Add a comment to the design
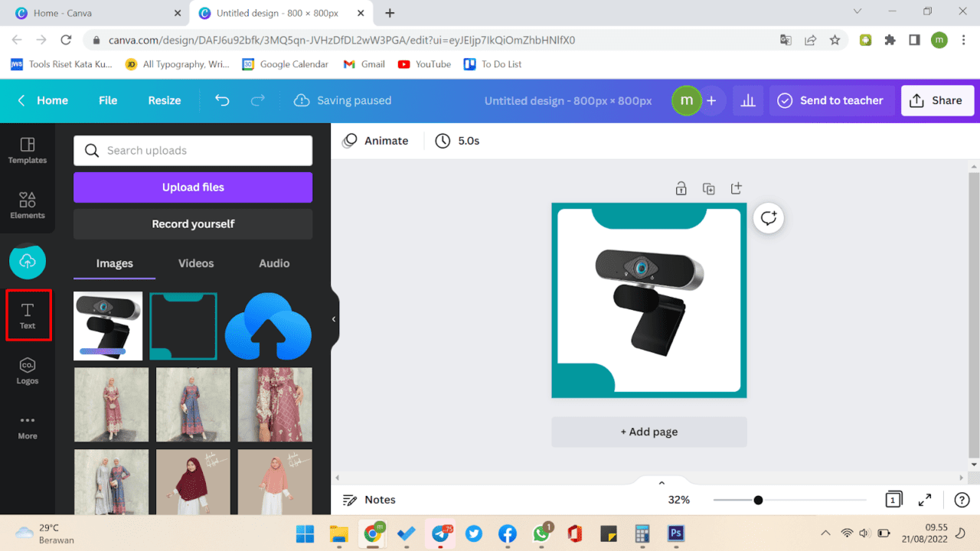The height and width of the screenshot is (551, 980). tap(768, 217)
